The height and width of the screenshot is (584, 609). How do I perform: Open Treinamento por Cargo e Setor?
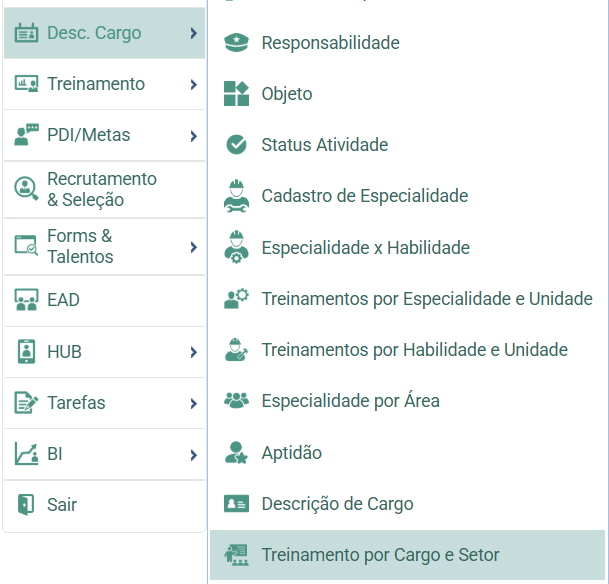coord(407,555)
